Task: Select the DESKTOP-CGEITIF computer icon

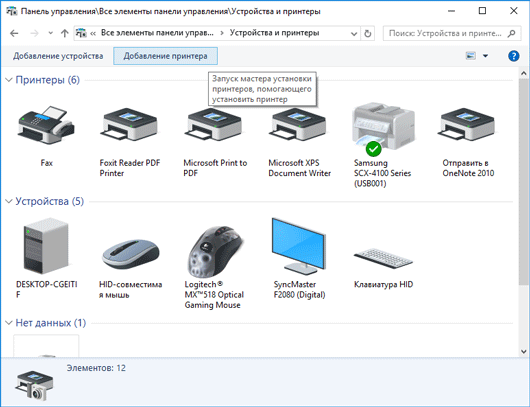Action: pos(46,246)
